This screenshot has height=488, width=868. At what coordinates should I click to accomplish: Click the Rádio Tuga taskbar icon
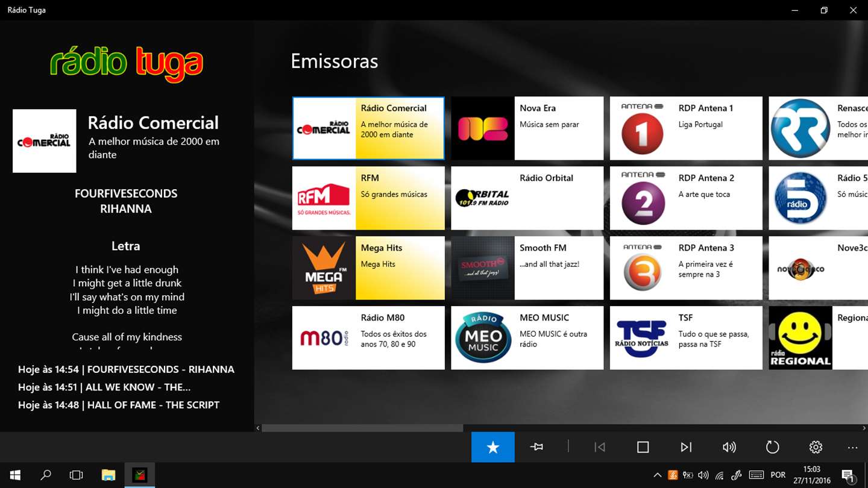[x=140, y=475]
